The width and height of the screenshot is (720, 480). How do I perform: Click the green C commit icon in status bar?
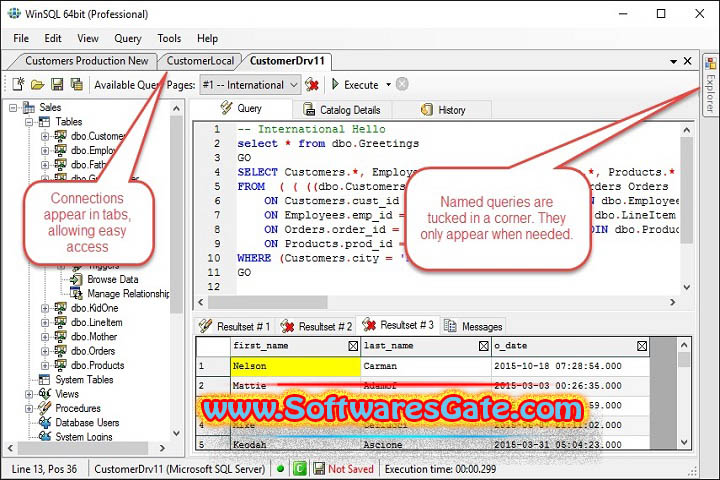click(299, 469)
